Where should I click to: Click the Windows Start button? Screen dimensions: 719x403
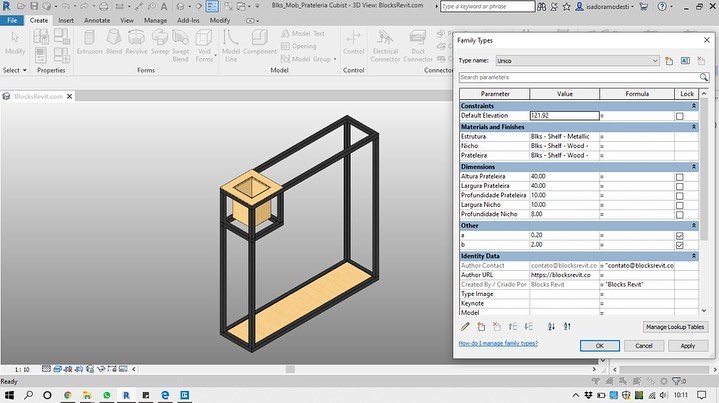coord(9,395)
